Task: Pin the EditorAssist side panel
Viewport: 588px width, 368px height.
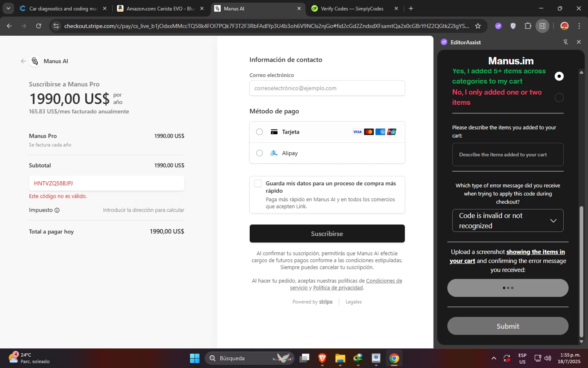Action: tap(566, 42)
